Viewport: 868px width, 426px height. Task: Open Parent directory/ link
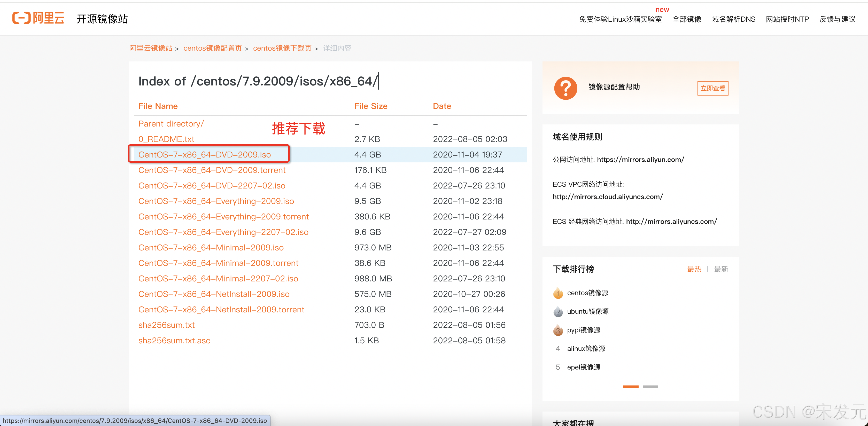click(x=171, y=124)
